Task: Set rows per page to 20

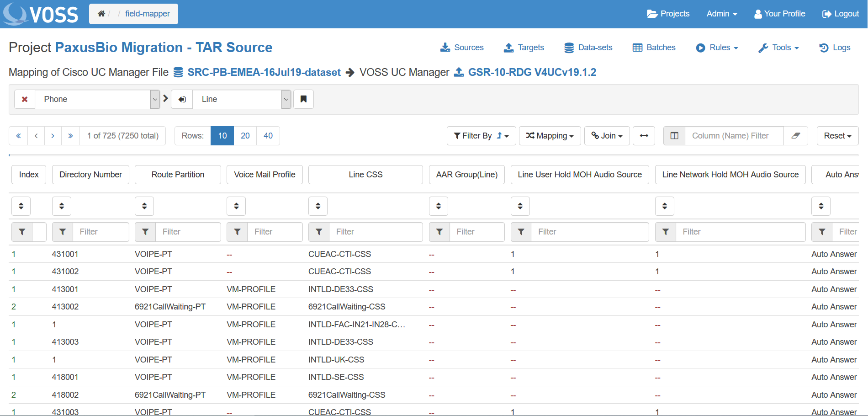Action: coord(245,136)
